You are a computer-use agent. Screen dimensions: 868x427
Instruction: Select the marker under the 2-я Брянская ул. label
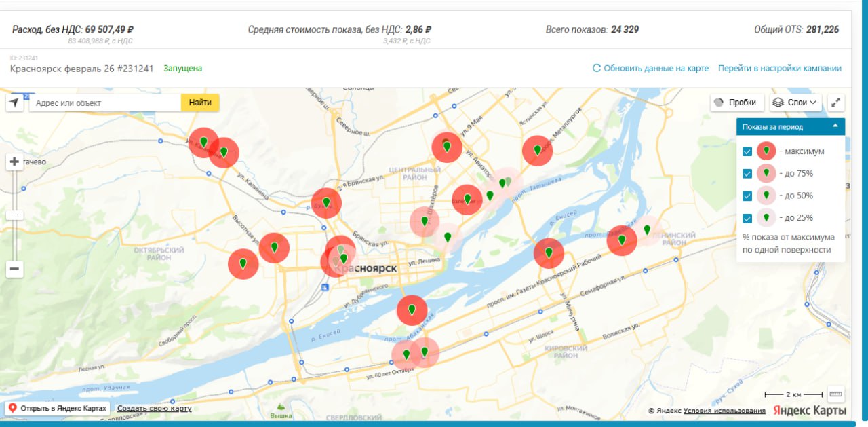tap(326, 203)
